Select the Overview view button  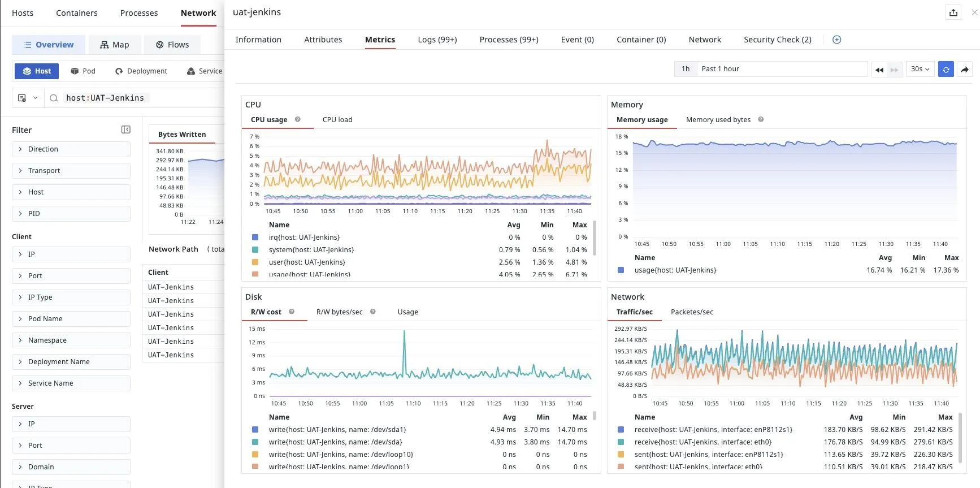coord(49,45)
